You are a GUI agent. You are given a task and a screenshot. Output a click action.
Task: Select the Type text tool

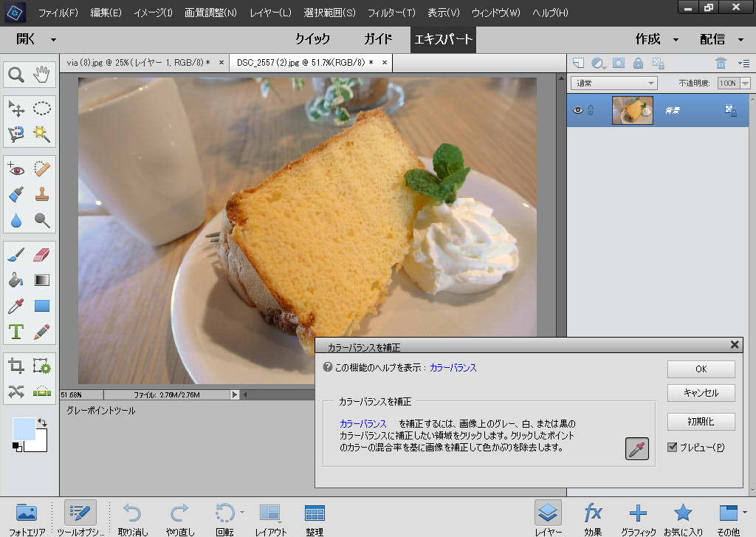coord(16,332)
